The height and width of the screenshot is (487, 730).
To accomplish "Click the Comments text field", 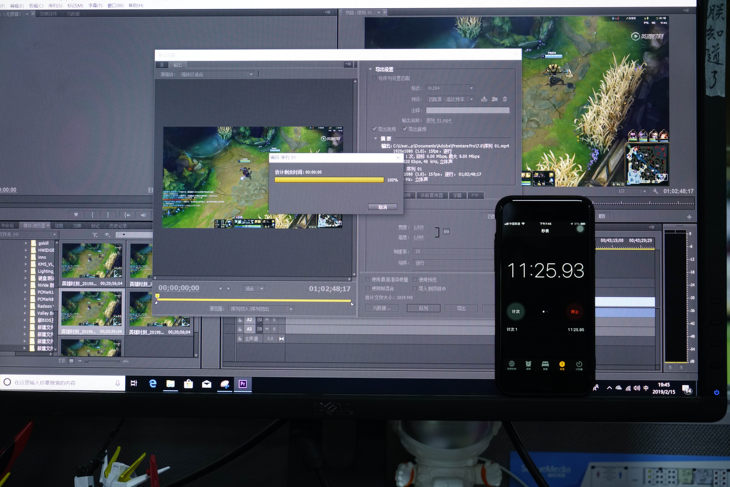I will [x=467, y=110].
